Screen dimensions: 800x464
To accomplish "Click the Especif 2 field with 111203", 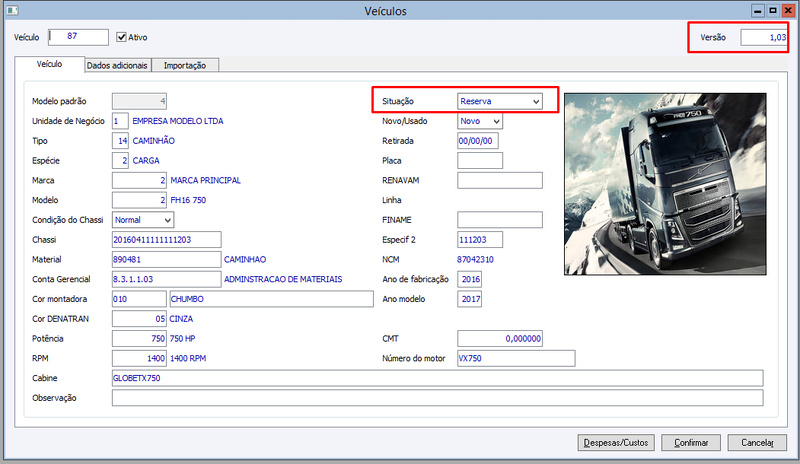I will tap(480, 240).
